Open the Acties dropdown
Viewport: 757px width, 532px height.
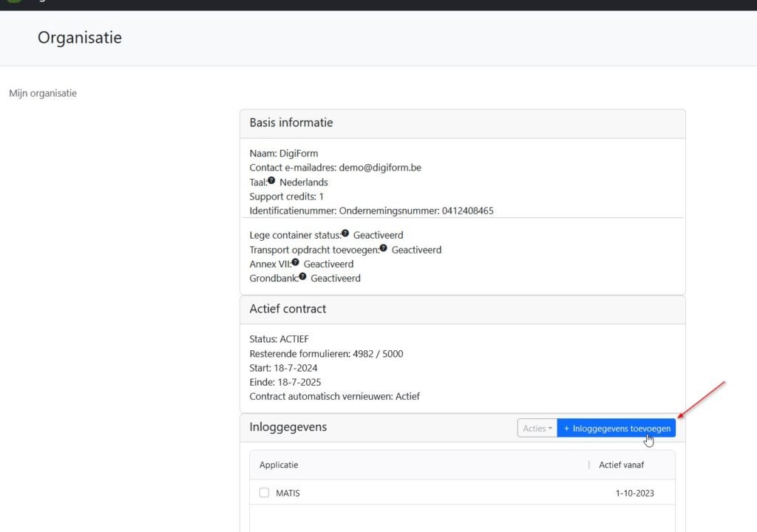coord(537,429)
